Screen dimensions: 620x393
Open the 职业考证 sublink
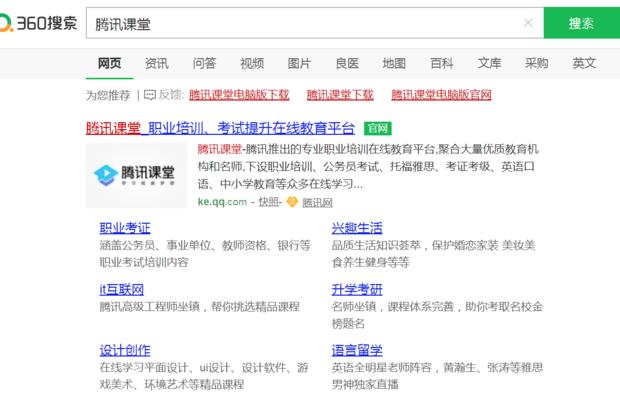[x=125, y=228]
